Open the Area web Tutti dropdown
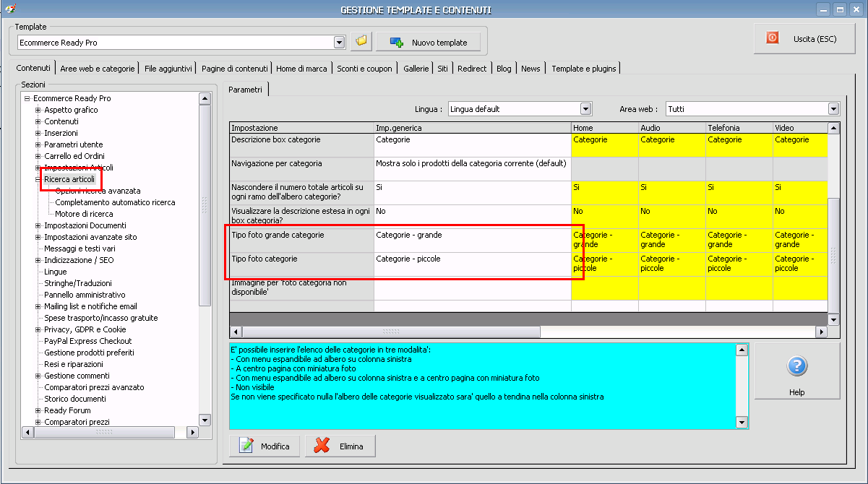 tap(833, 109)
